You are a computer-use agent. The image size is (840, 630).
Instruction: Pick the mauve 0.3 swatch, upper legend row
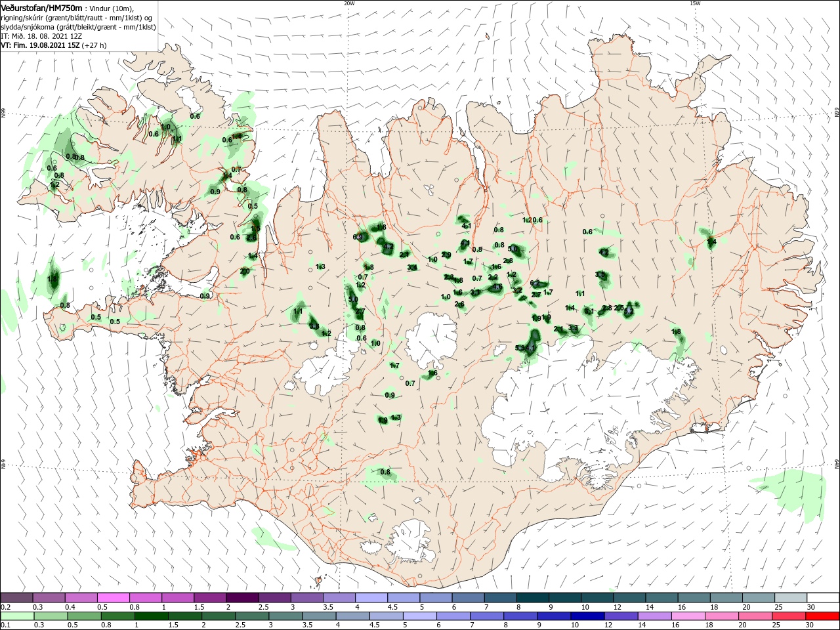(49, 598)
